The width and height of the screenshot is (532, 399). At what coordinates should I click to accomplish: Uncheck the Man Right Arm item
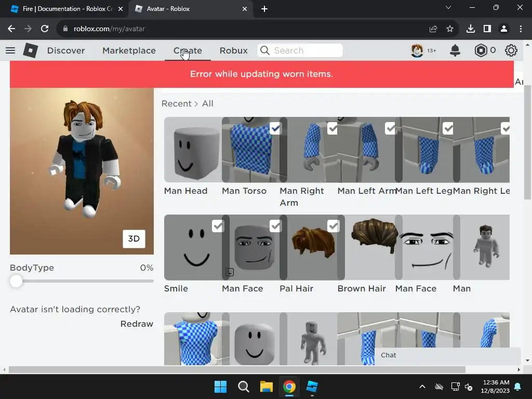[x=332, y=129]
